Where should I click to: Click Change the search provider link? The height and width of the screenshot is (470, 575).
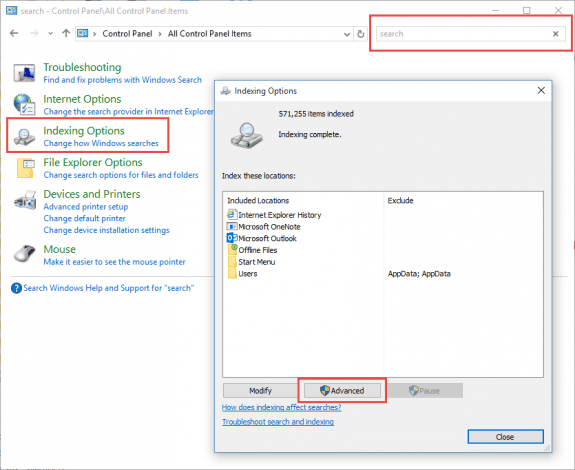[128, 112]
